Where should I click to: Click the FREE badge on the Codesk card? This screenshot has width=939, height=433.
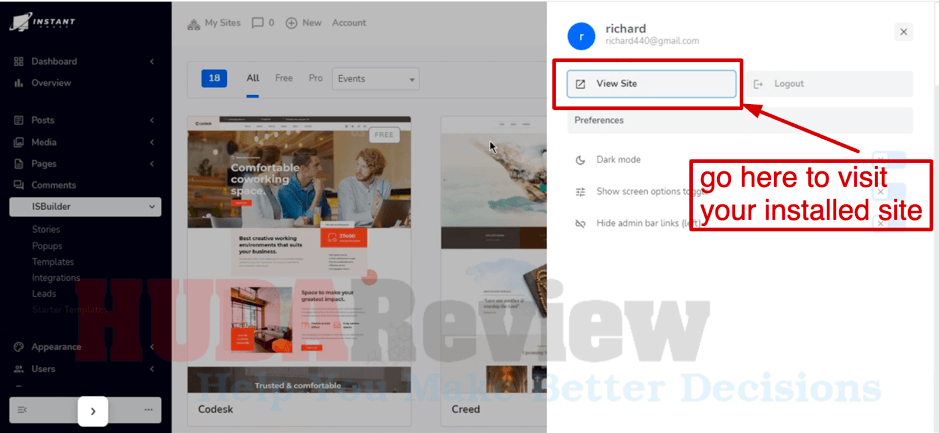384,135
